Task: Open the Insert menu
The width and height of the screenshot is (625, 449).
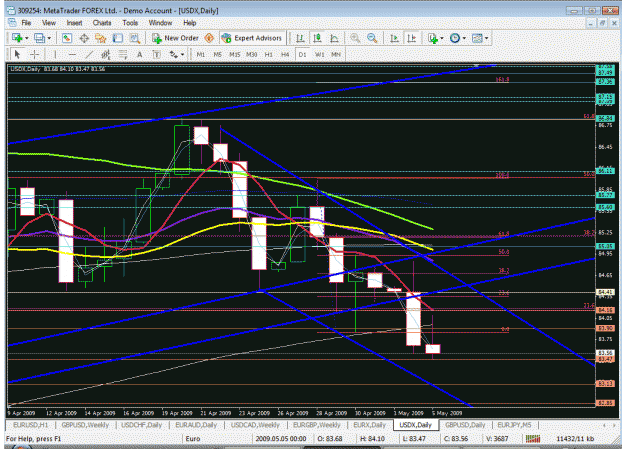Action: (74, 23)
